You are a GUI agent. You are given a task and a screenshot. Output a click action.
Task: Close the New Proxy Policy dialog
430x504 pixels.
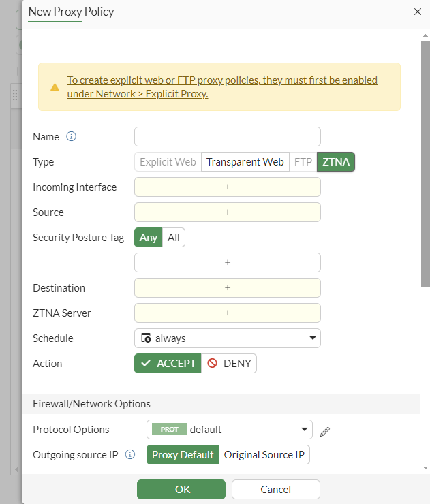tap(418, 12)
